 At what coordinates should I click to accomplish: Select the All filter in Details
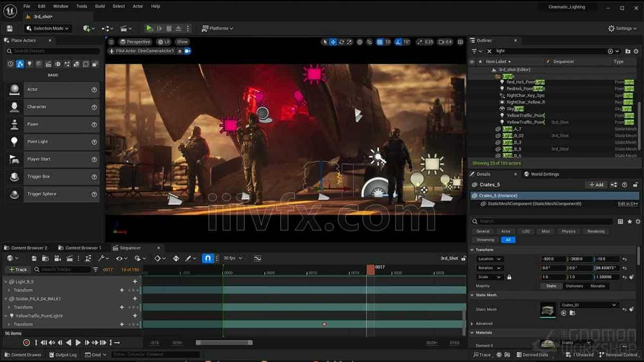point(508,240)
